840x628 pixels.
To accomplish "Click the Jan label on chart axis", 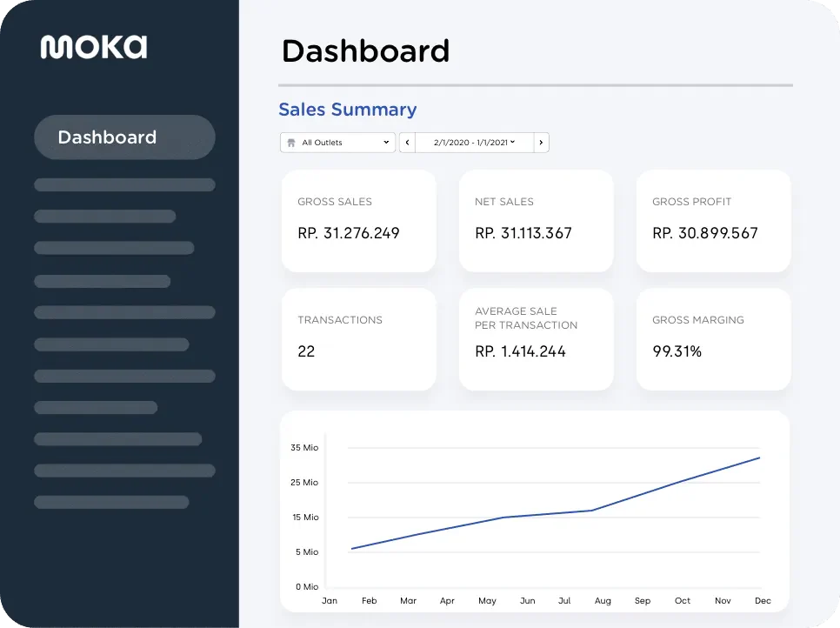I will [330, 601].
